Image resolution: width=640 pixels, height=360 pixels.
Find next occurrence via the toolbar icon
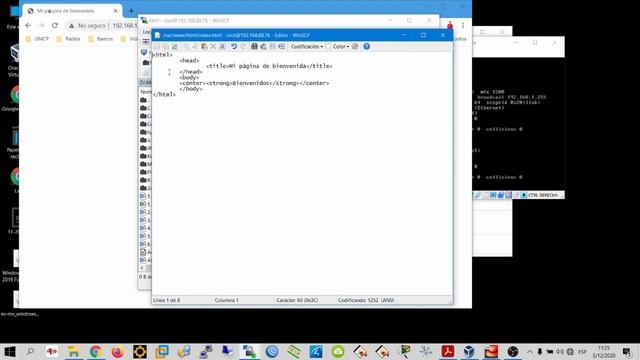[x=272, y=47]
